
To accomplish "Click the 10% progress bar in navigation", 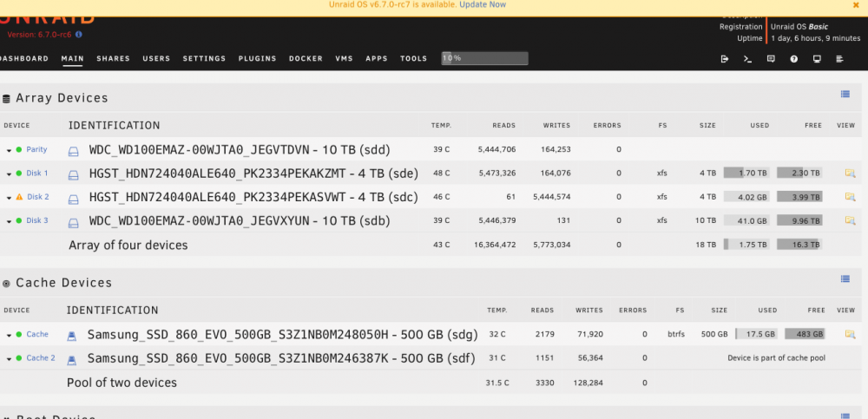I will (x=484, y=58).
